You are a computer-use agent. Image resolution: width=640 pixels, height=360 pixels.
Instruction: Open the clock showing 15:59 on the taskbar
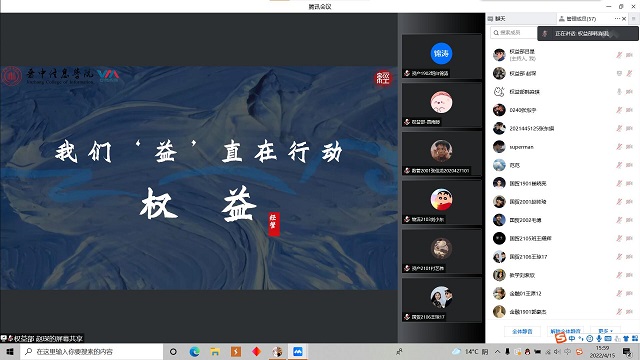602,351
